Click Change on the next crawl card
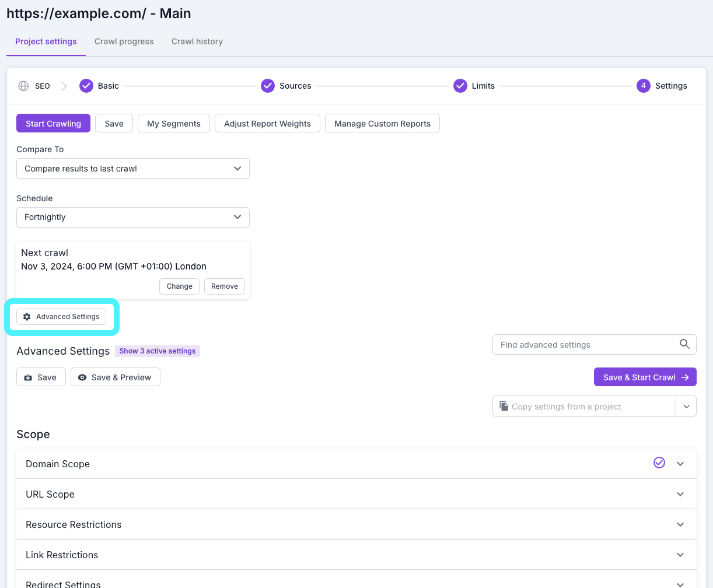Screen dimensions: 713x588 click(179, 286)
